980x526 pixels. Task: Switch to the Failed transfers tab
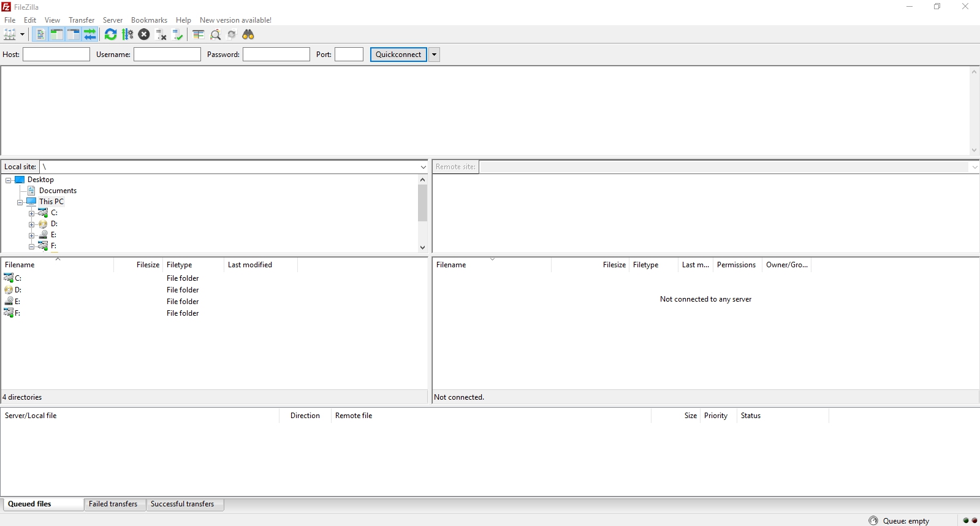tap(115, 504)
